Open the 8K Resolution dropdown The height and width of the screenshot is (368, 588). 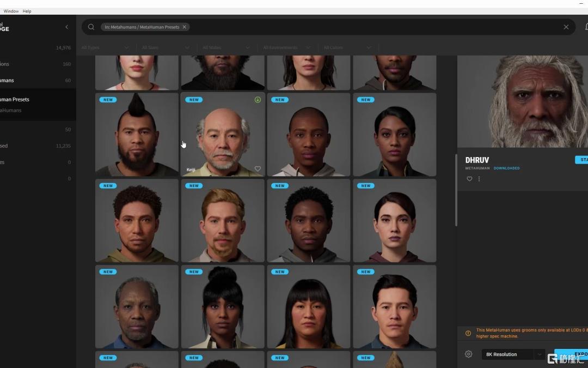[x=513, y=354]
